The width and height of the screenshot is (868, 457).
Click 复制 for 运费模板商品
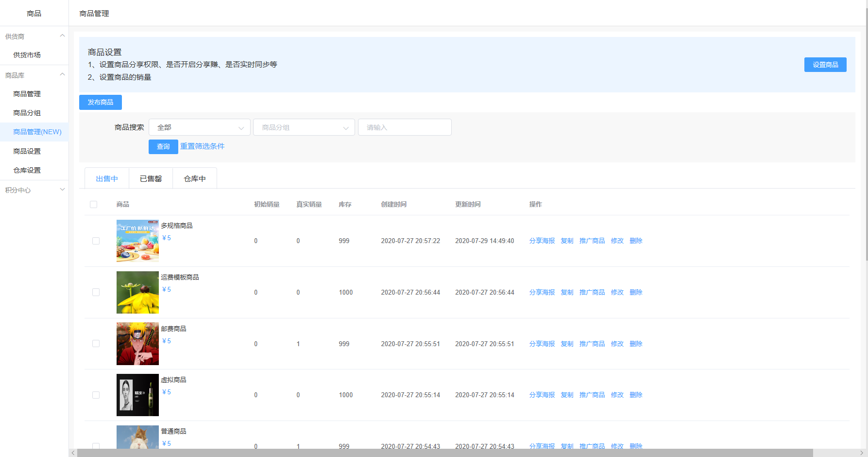pos(567,292)
